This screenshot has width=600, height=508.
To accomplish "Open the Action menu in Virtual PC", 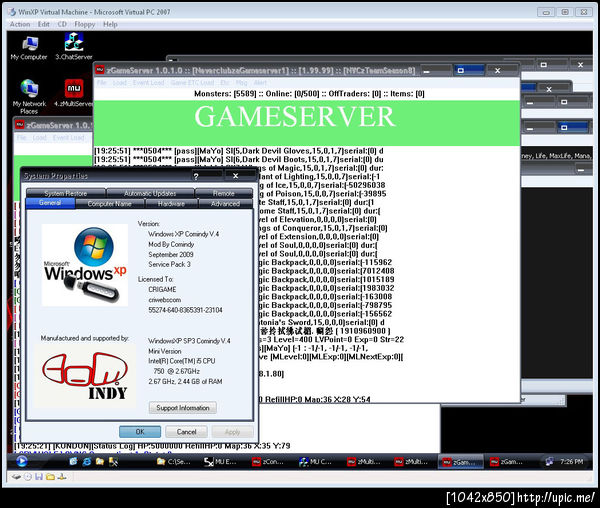I will tap(20, 24).
